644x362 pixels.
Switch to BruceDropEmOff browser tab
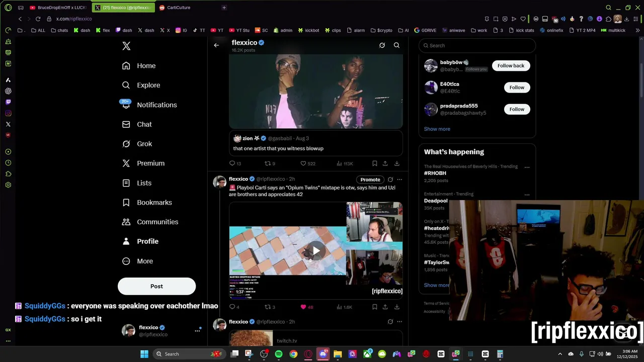coord(58,8)
